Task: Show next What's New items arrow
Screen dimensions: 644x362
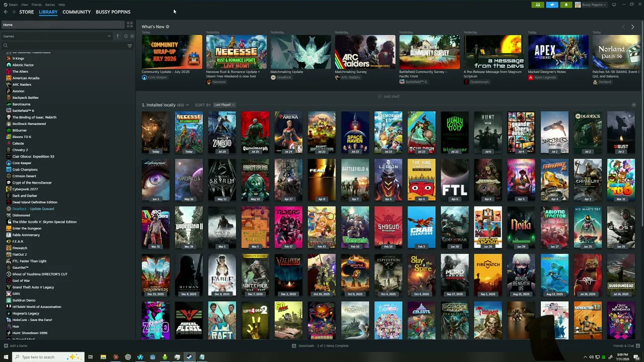Action: click(632, 27)
